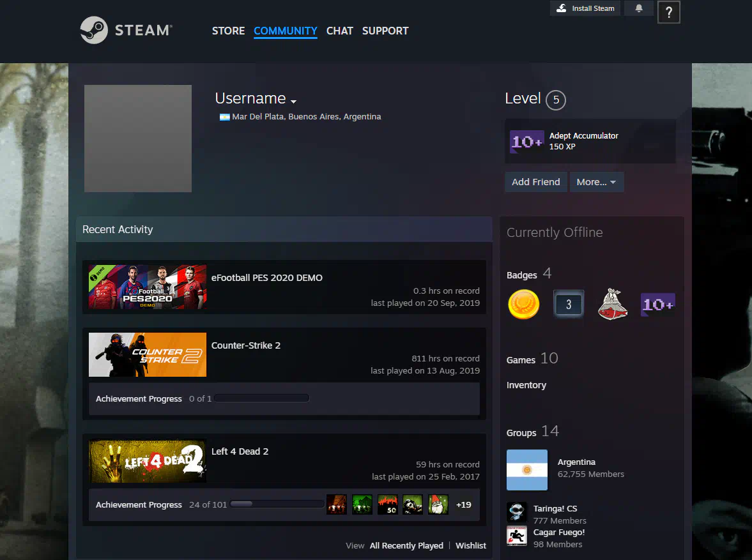The width and height of the screenshot is (752, 560).
Task: Open the Games 10 link
Action: click(532, 359)
